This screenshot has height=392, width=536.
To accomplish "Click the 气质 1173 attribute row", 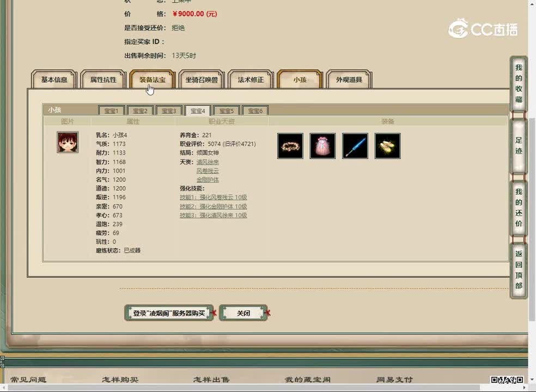I will click(x=111, y=144).
